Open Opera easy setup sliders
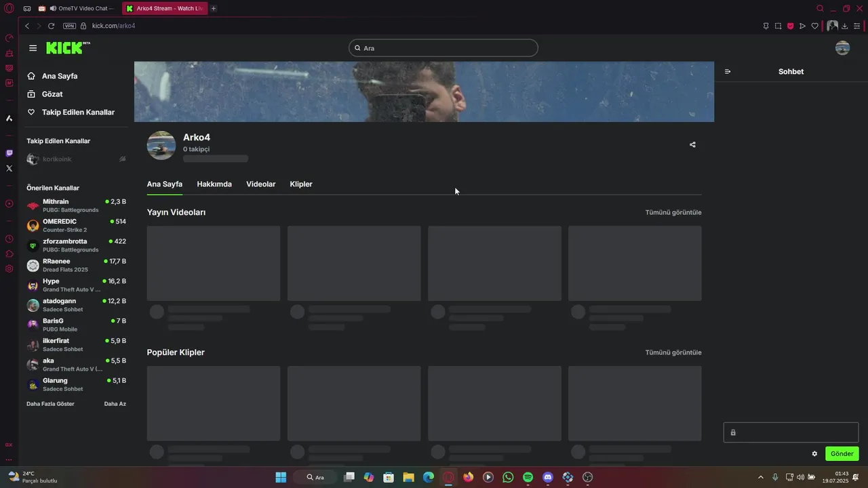This screenshot has height=488, width=868. (857, 26)
